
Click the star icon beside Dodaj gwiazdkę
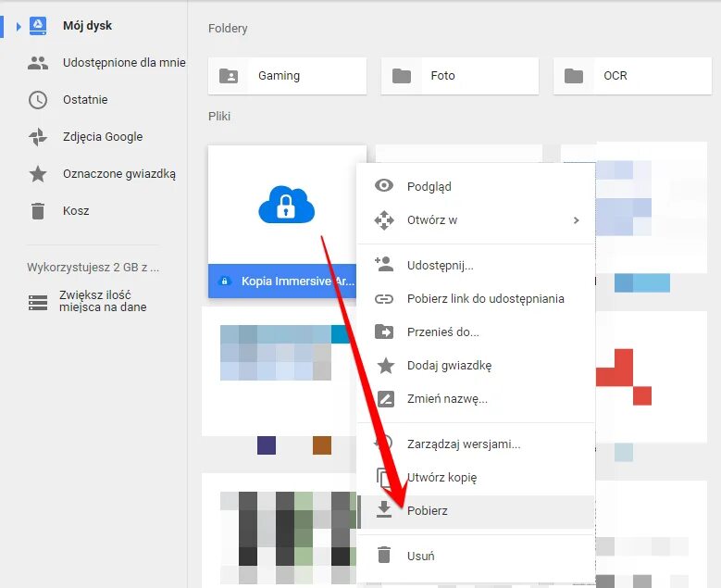[x=385, y=366]
